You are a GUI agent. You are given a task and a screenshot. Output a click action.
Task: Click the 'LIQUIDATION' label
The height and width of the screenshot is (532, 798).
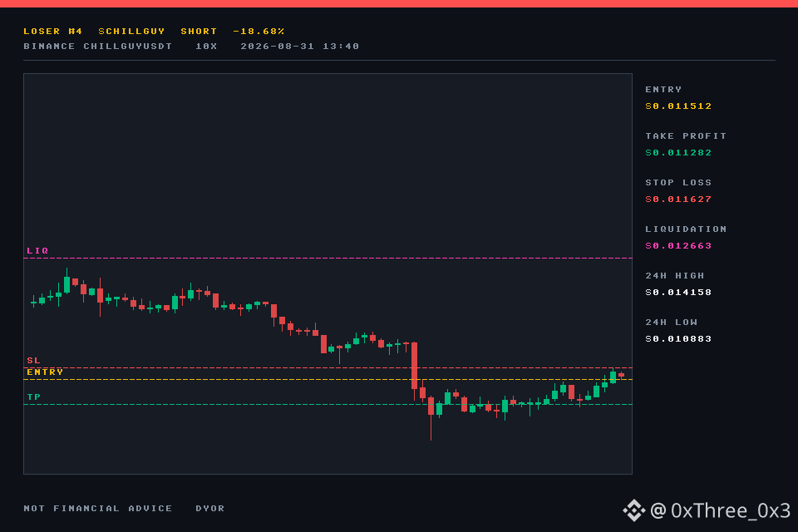point(686,229)
